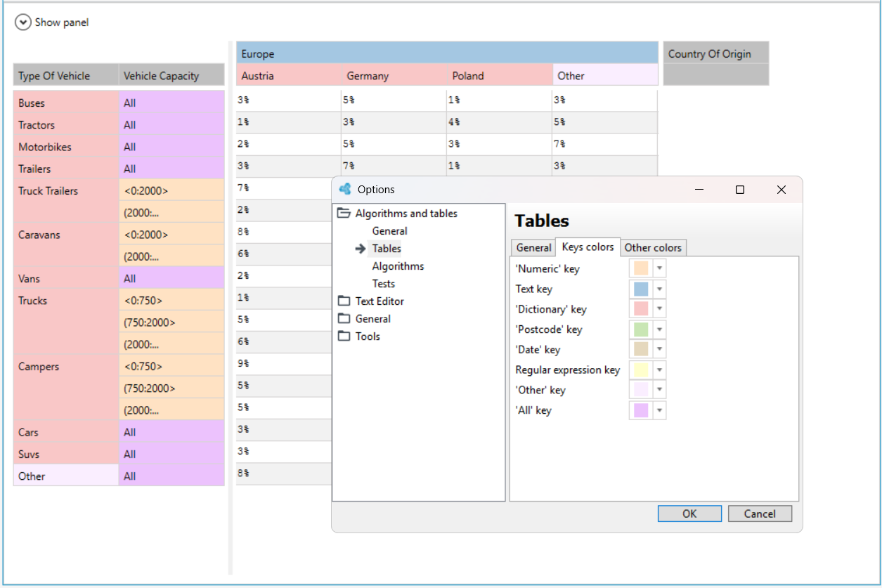Click the folder icon of the top-level General node
Viewport: 882px width, 588px height.
pyautogui.click(x=344, y=319)
